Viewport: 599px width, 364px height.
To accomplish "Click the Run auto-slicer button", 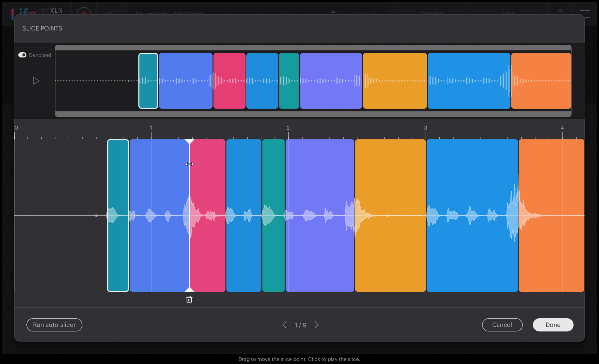I will (x=54, y=325).
